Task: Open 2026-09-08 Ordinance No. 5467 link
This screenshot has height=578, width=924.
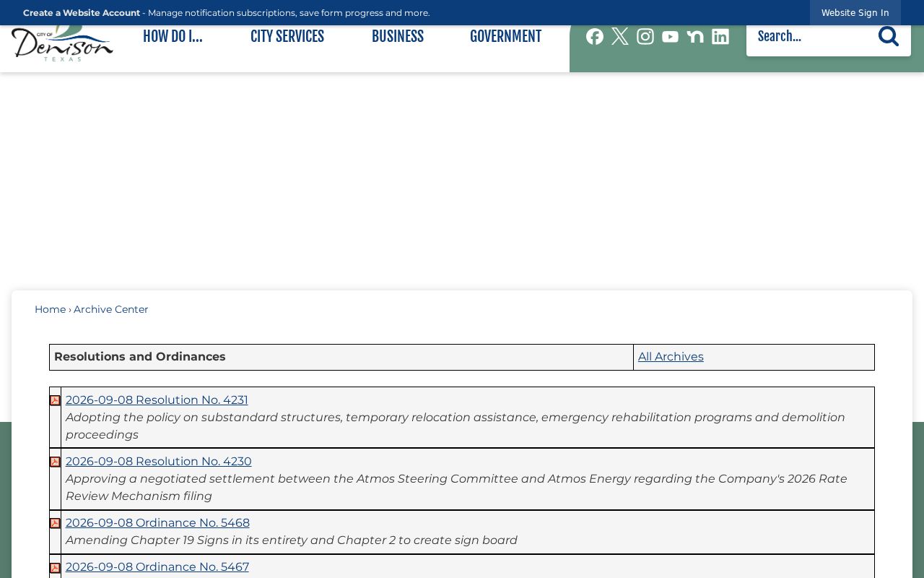Action: pos(157,567)
